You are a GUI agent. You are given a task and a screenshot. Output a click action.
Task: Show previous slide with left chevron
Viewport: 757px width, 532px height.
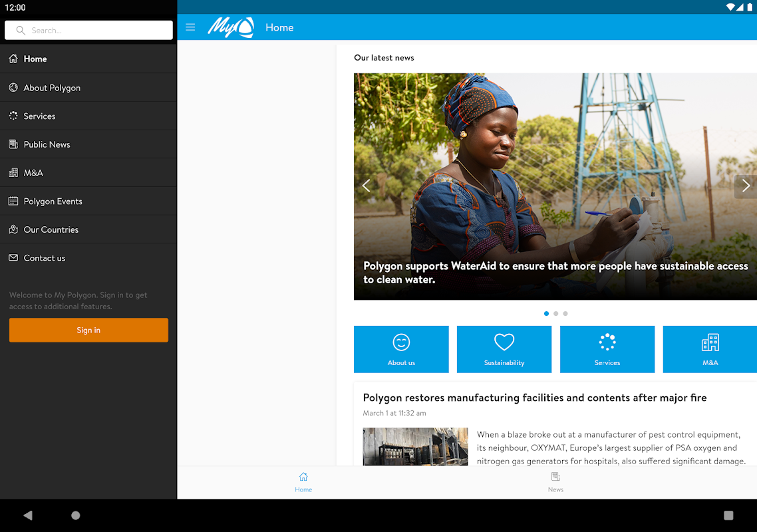(367, 186)
